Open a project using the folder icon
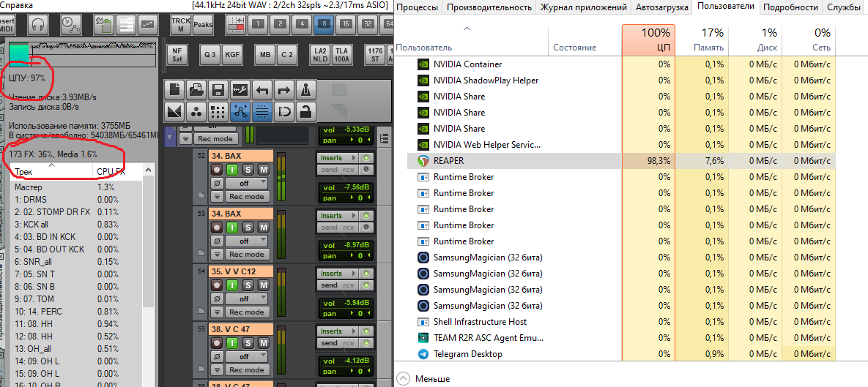Viewport: 868px width, 387px height. click(x=196, y=89)
